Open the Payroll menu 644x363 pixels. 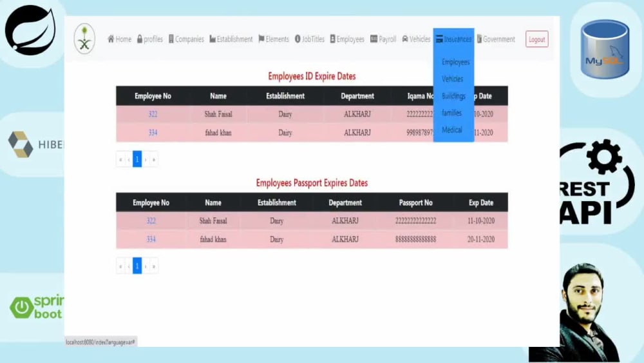383,39
